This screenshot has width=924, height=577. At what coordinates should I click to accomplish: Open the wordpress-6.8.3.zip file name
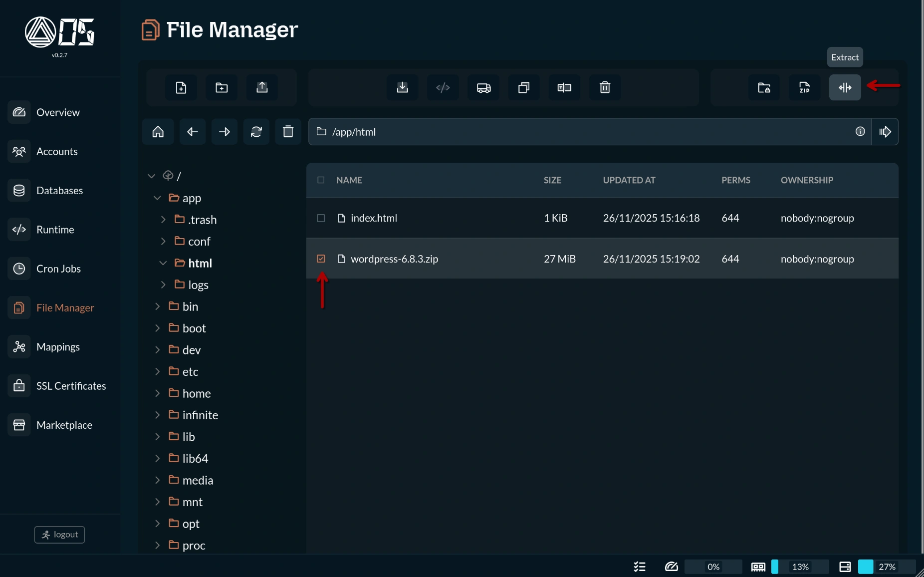tap(394, 259)
